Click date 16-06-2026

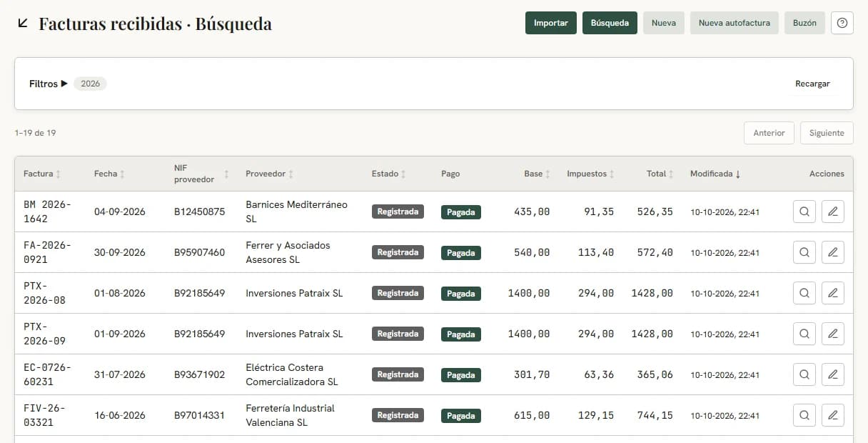120,415
